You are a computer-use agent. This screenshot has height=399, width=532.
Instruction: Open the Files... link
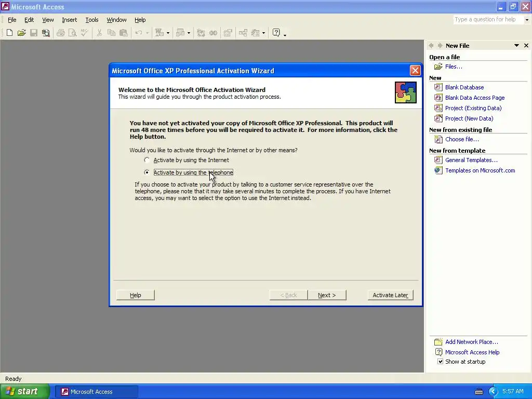[454, 66]
